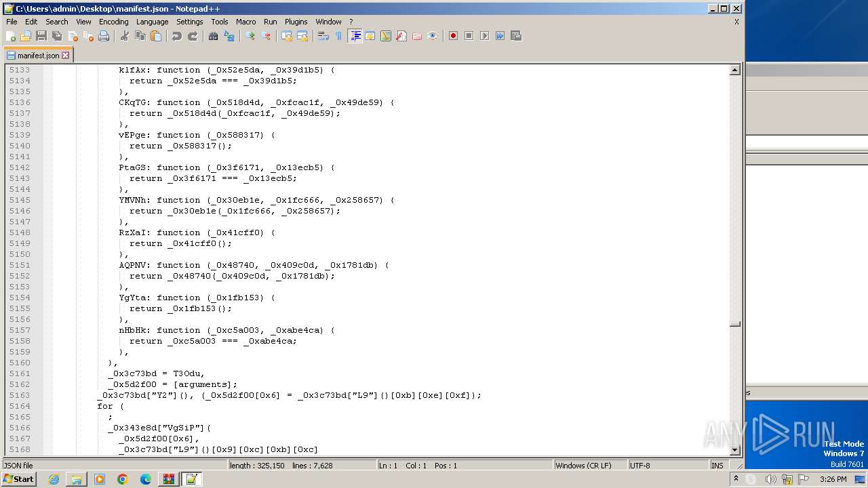
Task: Run macro multiple times icon
Action: [x=500, y=36]
